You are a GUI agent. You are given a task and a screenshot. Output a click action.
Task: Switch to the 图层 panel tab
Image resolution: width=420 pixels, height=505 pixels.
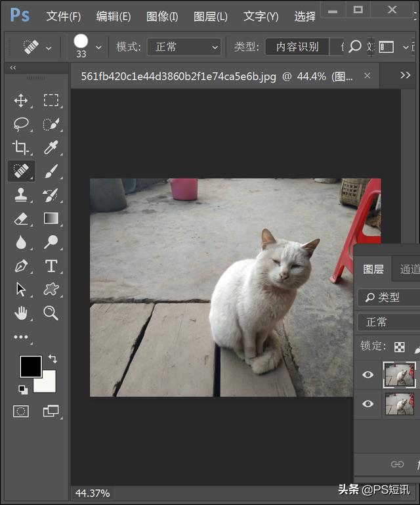tap(373, 269)
